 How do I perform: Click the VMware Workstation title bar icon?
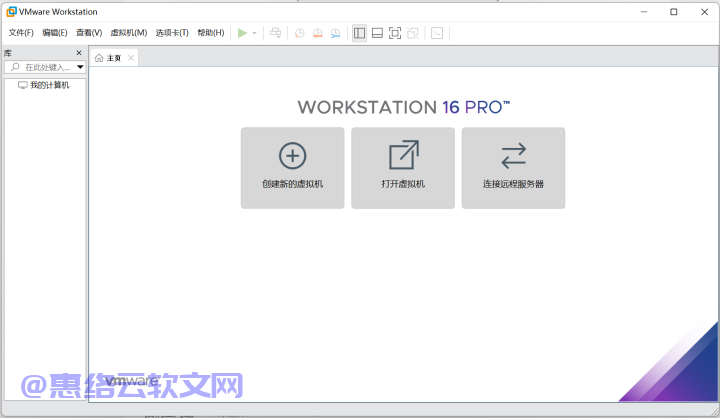pos(11,12)
